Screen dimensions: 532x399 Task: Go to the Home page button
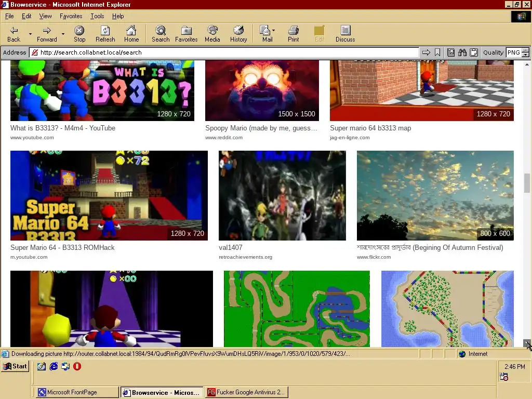click(131, 34)
